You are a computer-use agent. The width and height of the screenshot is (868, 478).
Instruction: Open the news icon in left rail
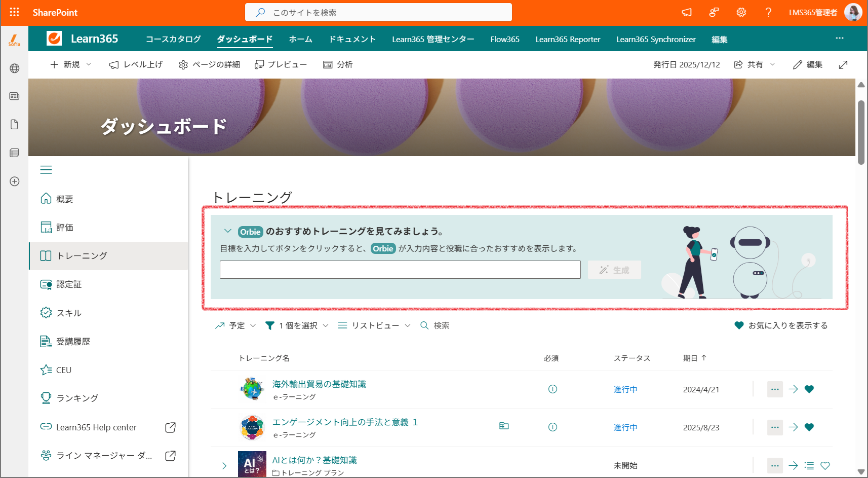[x=14, y=96]
